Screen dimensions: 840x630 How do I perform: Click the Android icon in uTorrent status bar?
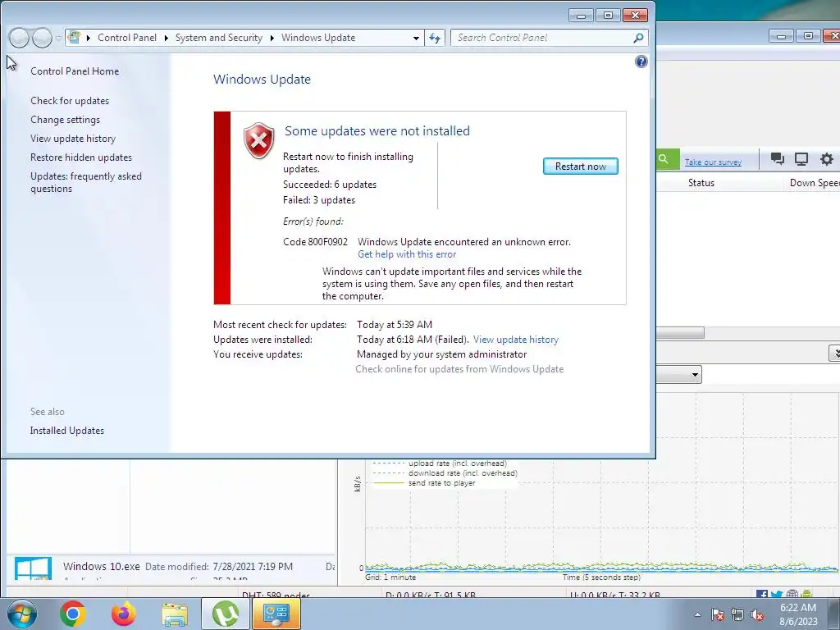click(807, 595)
